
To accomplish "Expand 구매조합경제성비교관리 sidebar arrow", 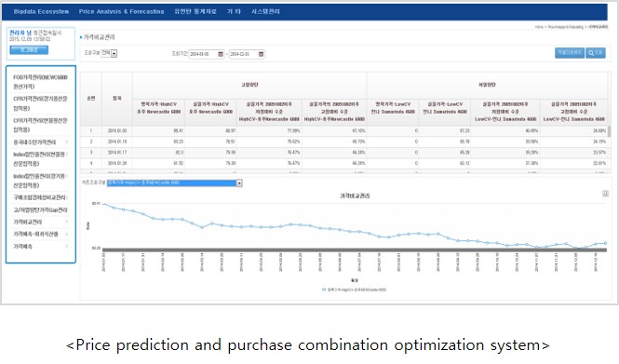I will (x=67, y=197).
